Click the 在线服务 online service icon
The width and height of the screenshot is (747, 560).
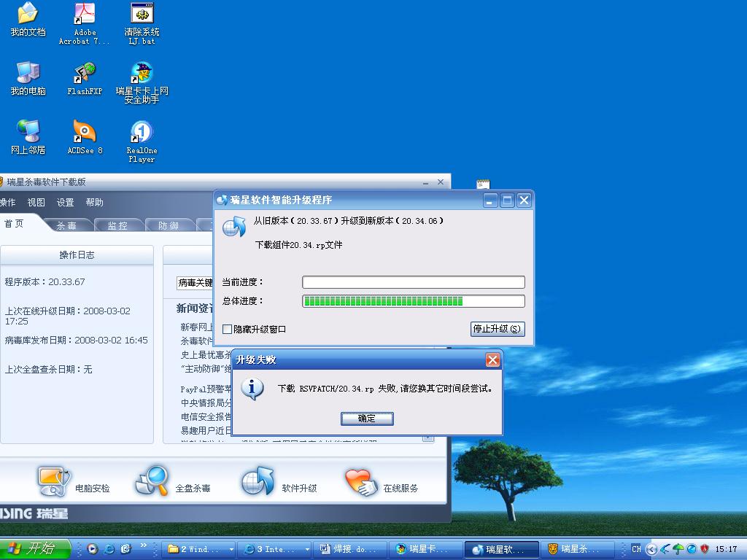pos(361,481)
